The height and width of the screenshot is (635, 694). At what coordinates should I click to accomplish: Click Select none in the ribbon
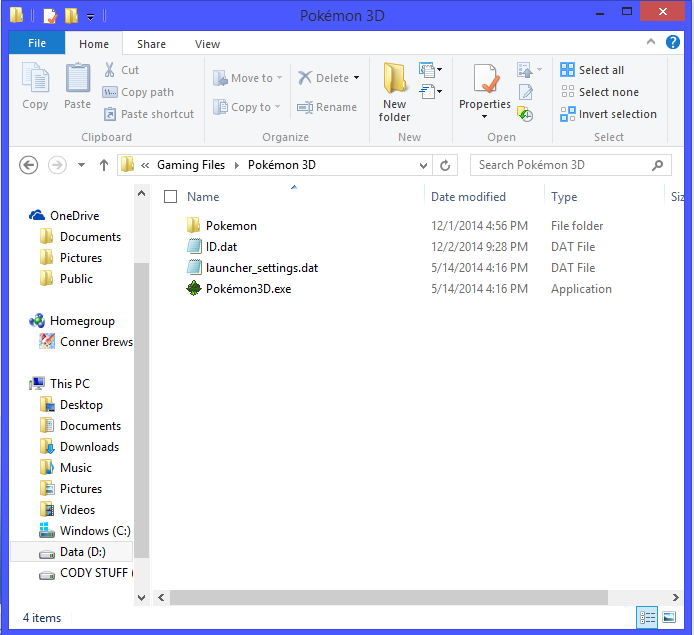[600, 92]
